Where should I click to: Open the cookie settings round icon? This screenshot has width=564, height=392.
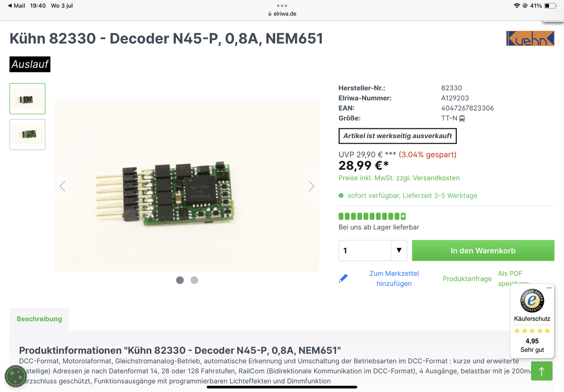tap(16, 376)
